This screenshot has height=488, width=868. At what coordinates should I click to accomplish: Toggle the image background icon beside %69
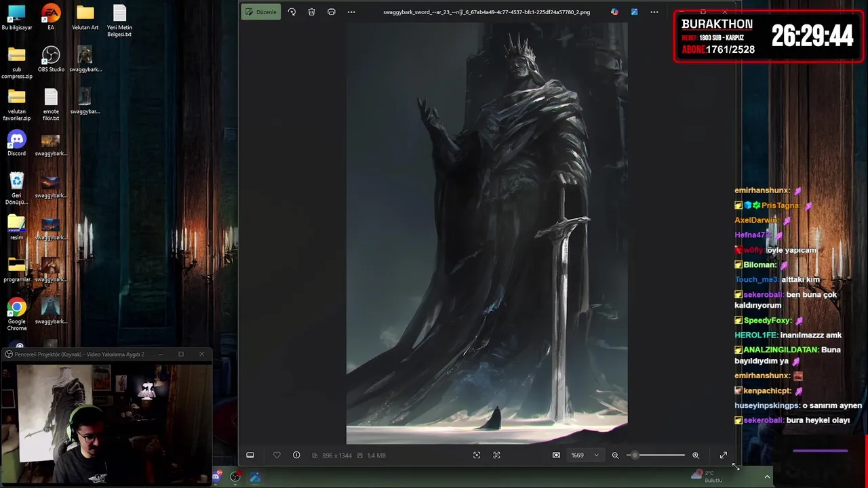(556, 455)
